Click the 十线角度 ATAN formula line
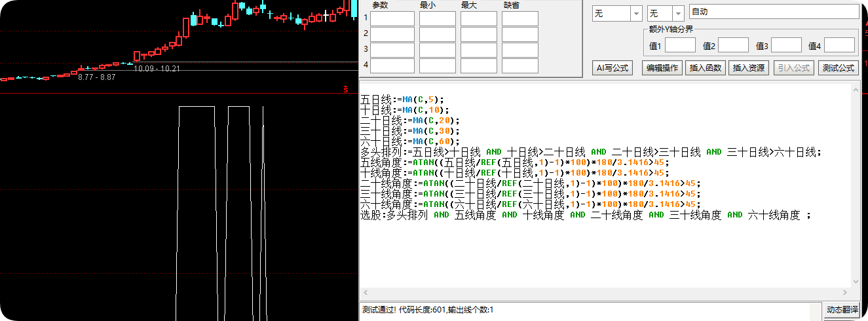Image resolution: width=868 pixels, height=321 pixels. click(515, 173)
